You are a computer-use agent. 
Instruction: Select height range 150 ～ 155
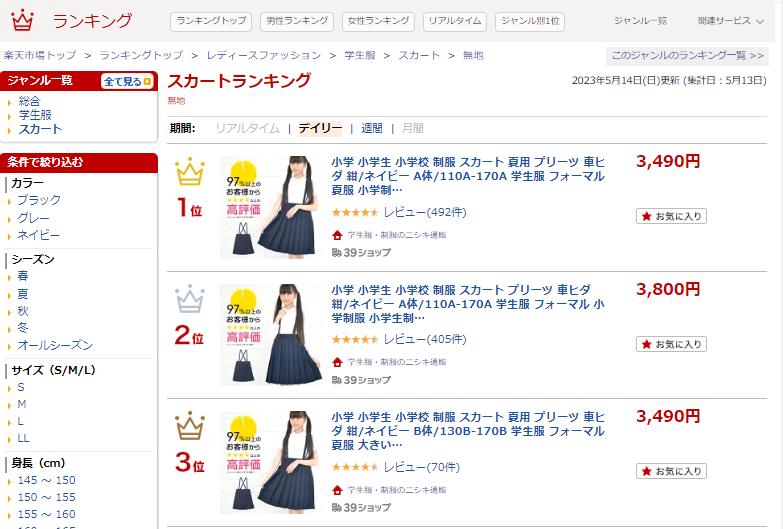pyautogui.click(x=46, y=497)
